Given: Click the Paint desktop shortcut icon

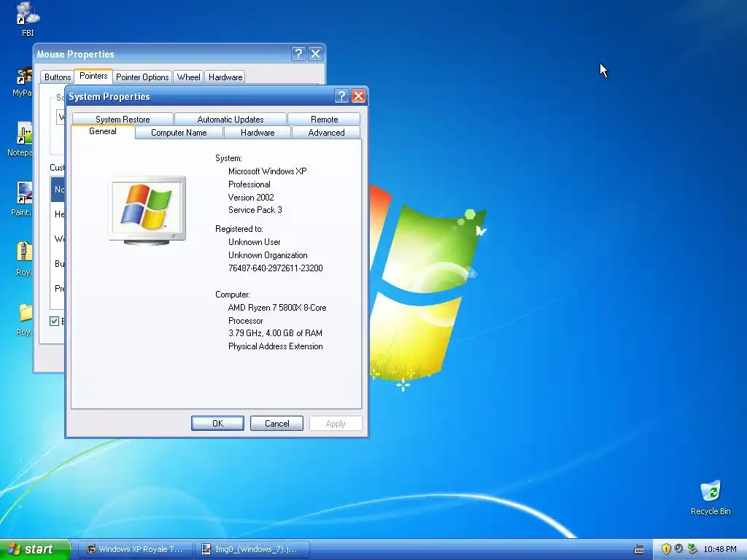Looking at the screenshot, I should 24,192.
